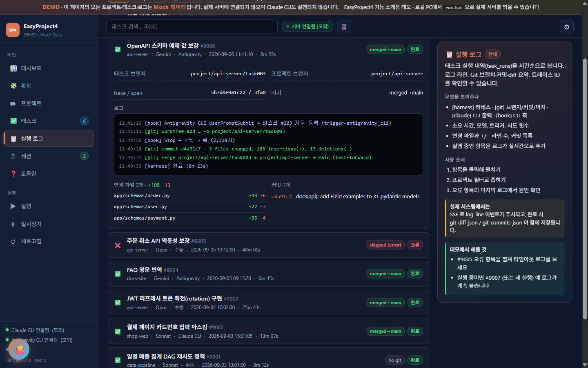This screenshot has height=368, width=588.
Task: Click the scrollbar down arrow
Action: (585, 365)
